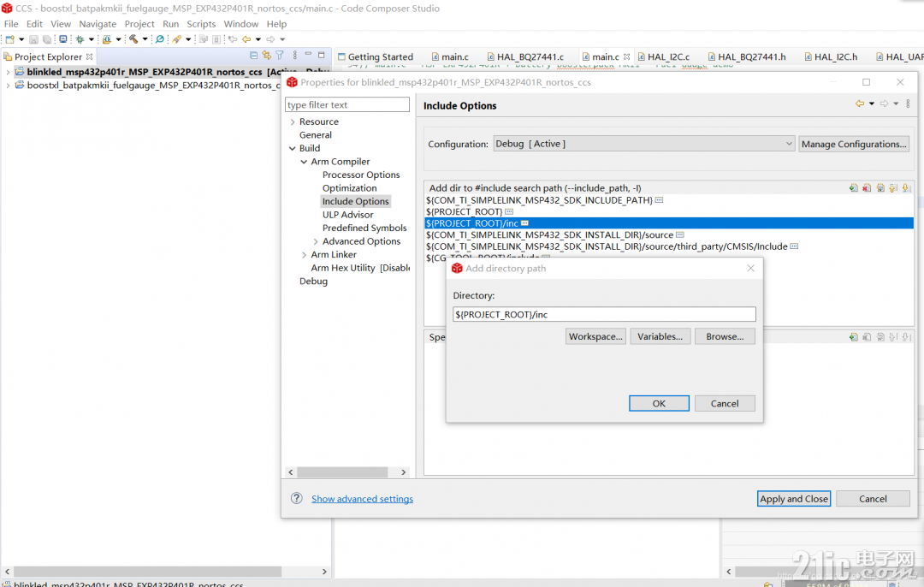Toggle Link with Editor in Project Explorer
This screenshot has height=587, width=924.
coord(266,56)
